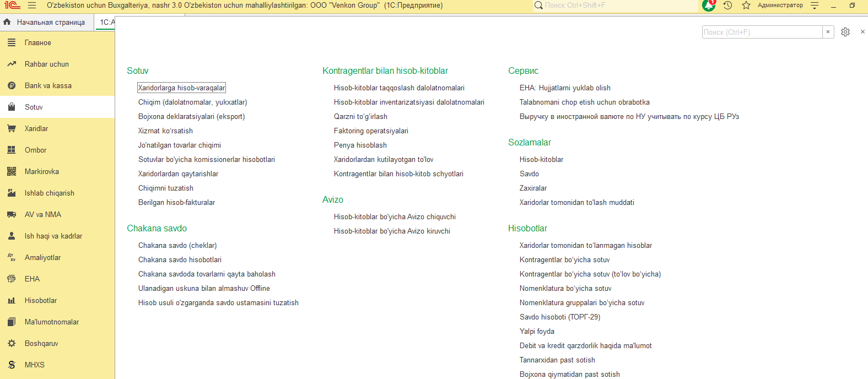Open Jo'natilgan tovarlar chiqimi

[179, 145]
